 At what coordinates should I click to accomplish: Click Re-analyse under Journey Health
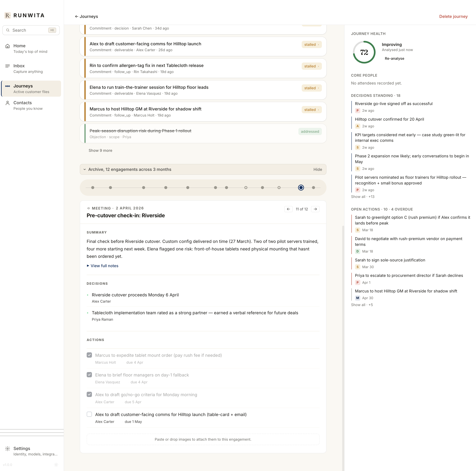click(394, 59)
